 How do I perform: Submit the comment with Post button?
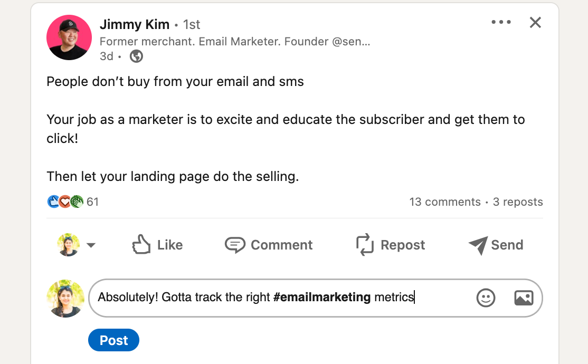click(x=113, y=340)
